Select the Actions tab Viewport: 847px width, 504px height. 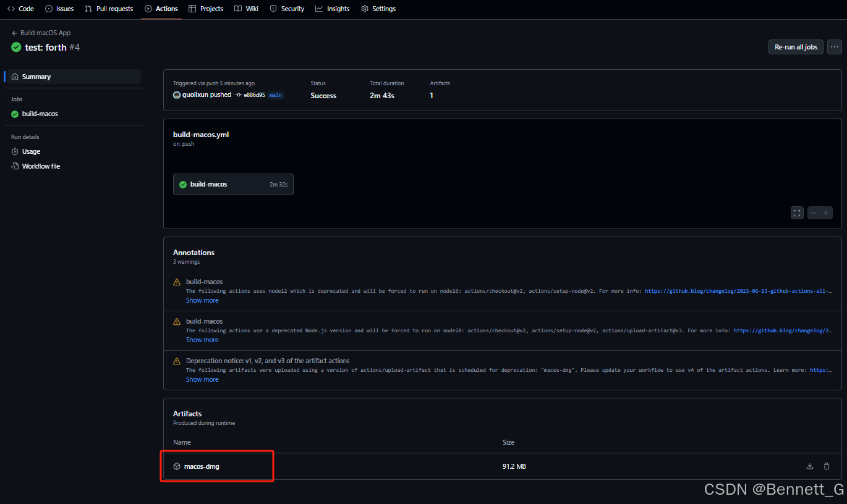tap(161, 9)
